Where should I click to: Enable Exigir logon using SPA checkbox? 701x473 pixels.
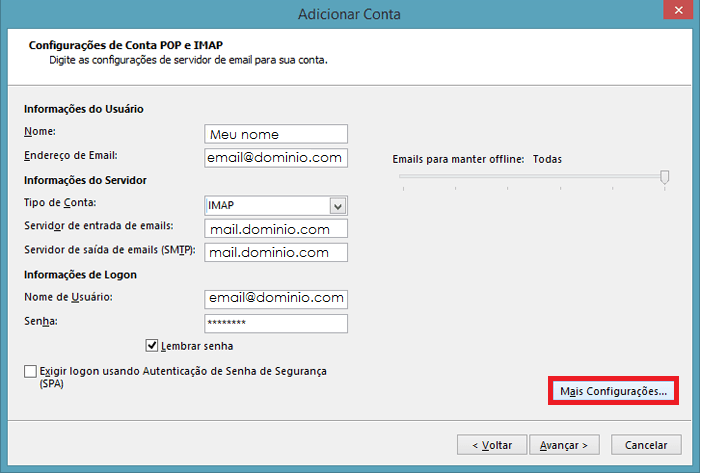(30, 372)
